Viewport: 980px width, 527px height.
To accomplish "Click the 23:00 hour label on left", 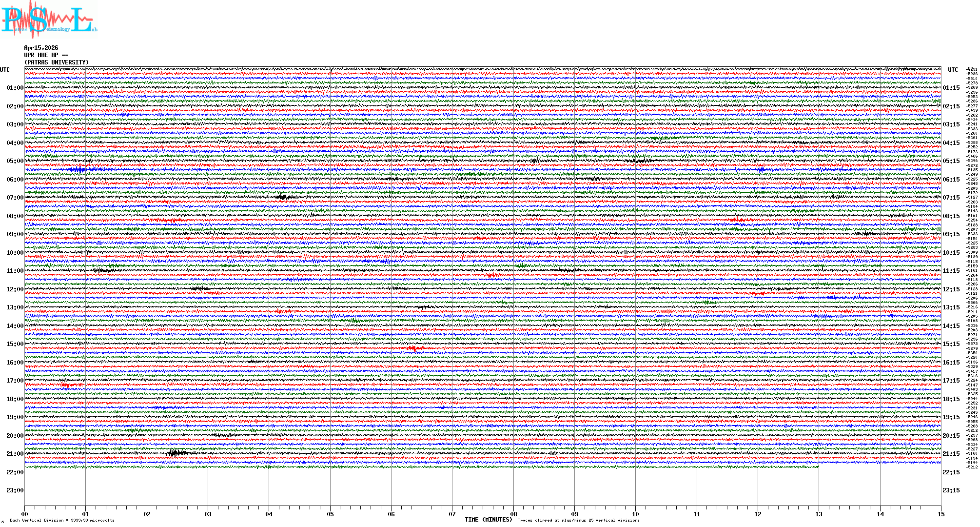I will pos(15,490).
